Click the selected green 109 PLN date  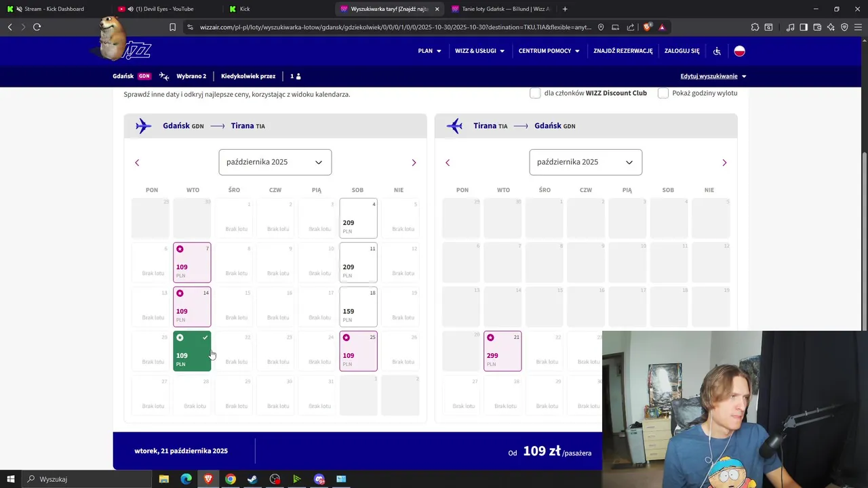pos(192,351)
